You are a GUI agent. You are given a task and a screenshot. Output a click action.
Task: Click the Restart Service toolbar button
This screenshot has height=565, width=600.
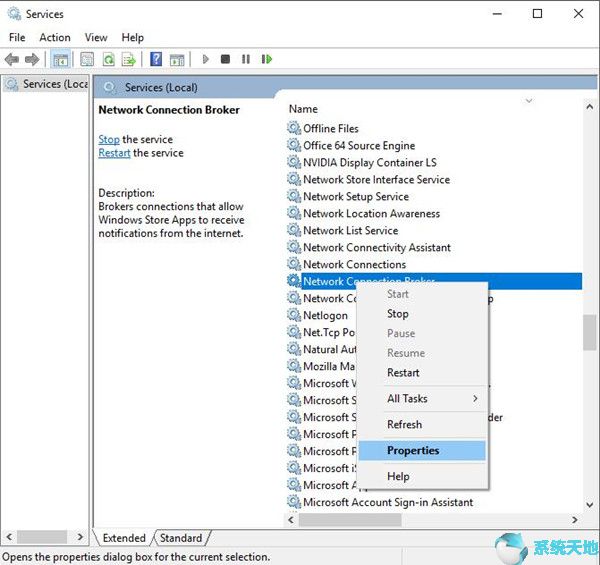click(267, 60)
